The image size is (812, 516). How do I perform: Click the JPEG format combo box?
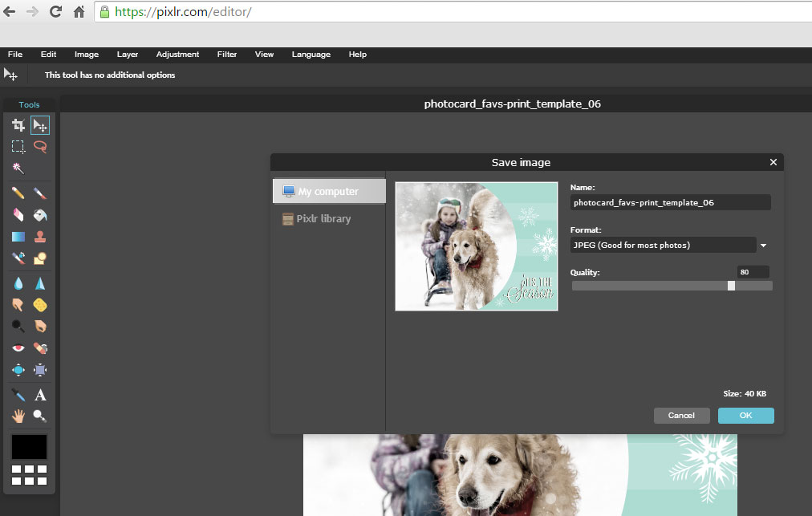tap(663, 246)
